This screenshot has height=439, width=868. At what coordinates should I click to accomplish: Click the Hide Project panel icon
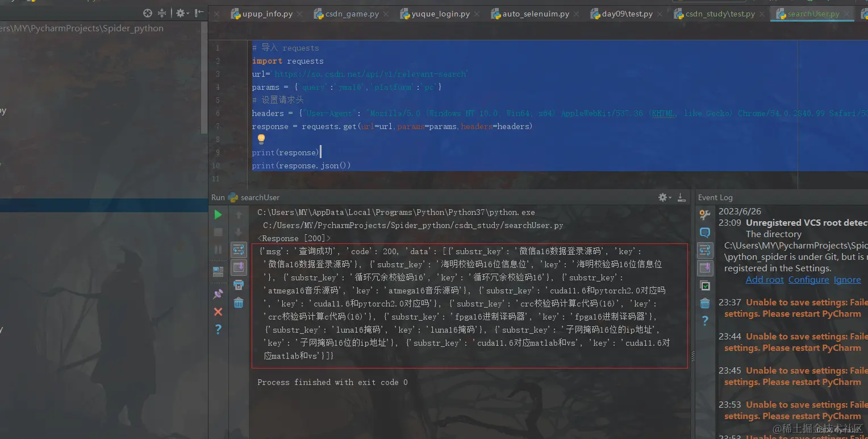[199, 13]
